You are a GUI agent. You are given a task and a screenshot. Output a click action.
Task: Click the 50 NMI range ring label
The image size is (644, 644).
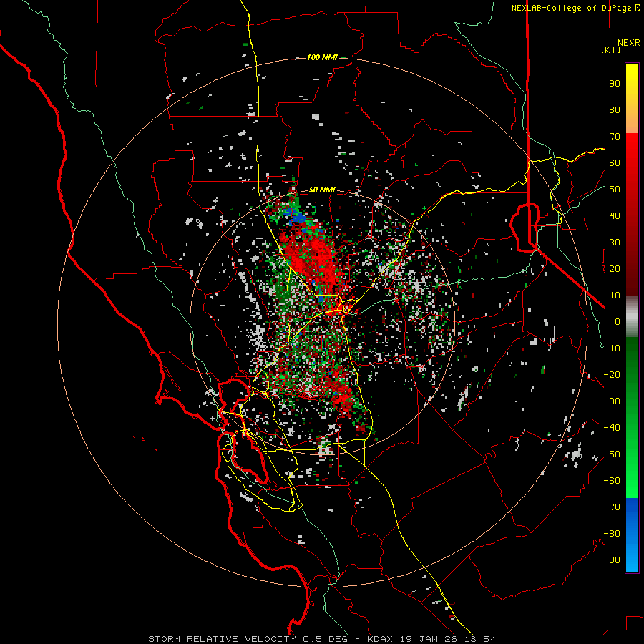[322, 190]
